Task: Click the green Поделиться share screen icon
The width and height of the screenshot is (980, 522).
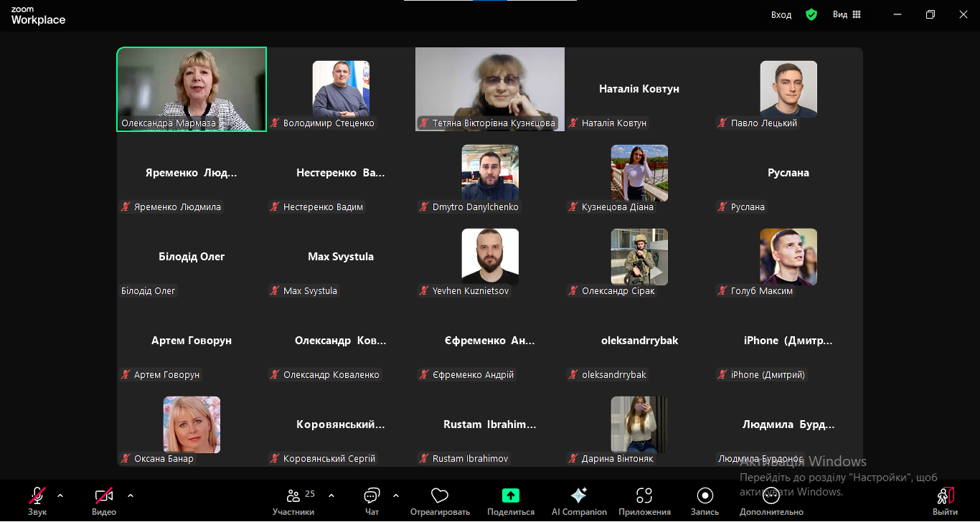Action: [x=510, y=496]
